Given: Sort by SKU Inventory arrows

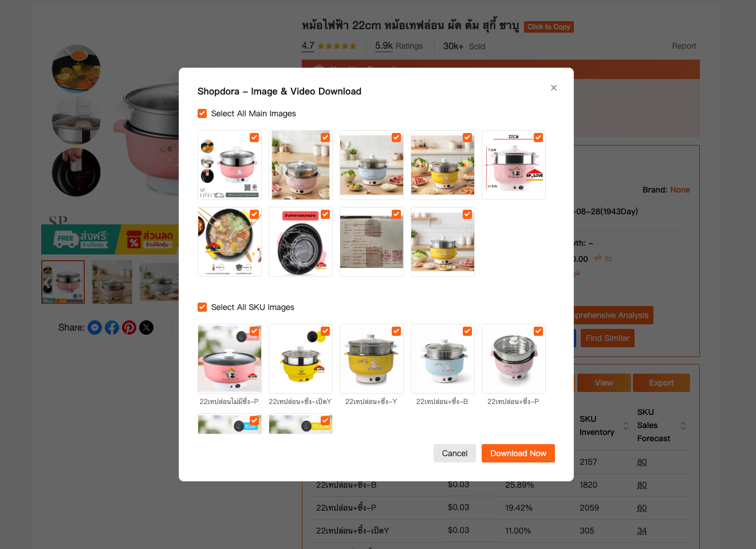Looking at the screenshot, I should [626, 426].
